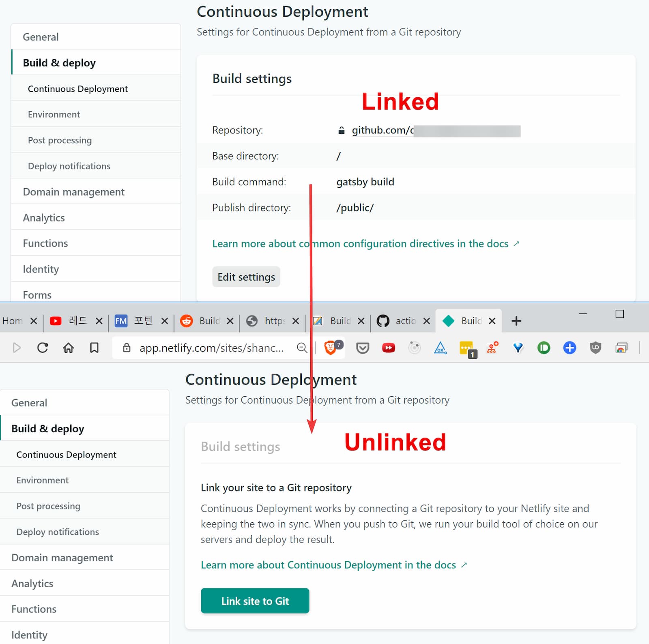
Task: Open the axe DevTools extension
Action: [x=441, y=348]
